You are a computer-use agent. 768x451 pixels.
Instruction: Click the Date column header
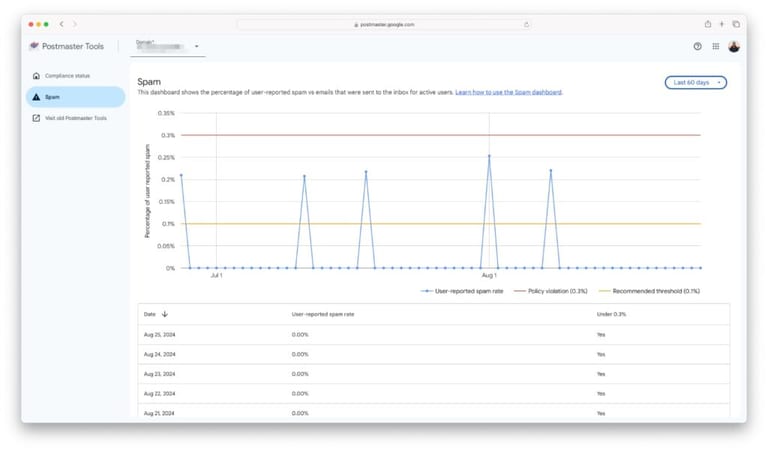[150, 314]
